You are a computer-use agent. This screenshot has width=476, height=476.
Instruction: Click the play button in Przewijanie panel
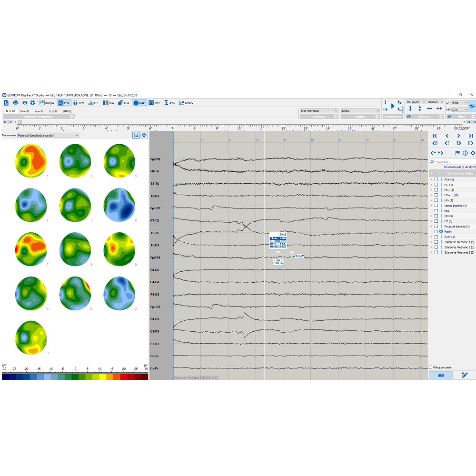point(393,105)
